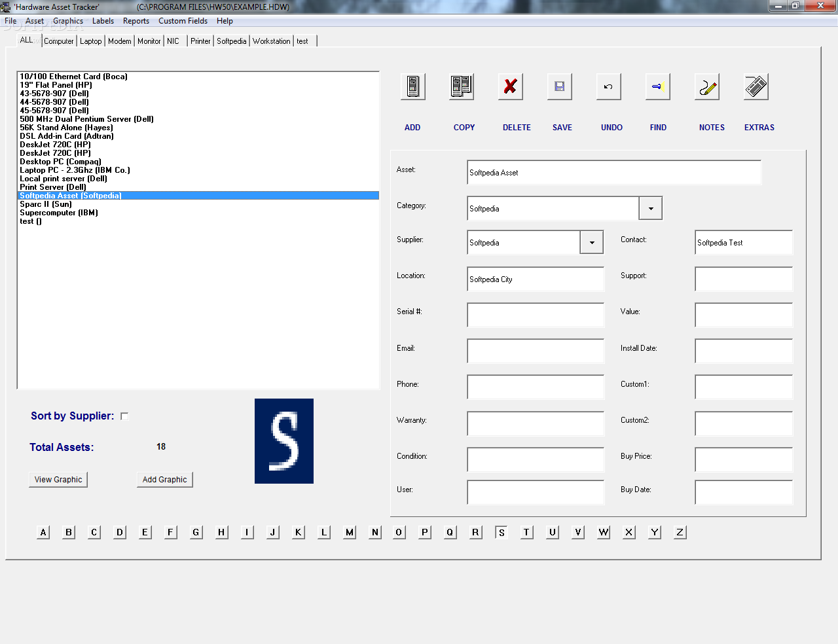Click the SAVE floppy disk icon

[x=560, y=86]
